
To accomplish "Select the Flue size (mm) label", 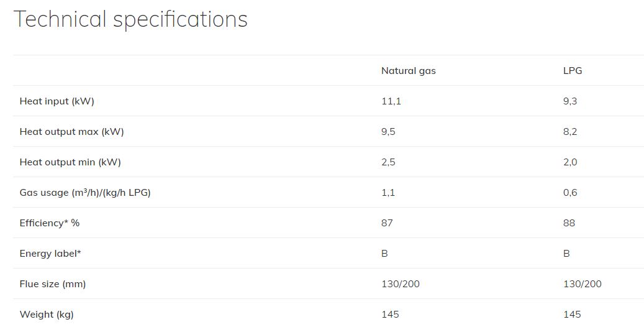I will click(x=53, y=284).
